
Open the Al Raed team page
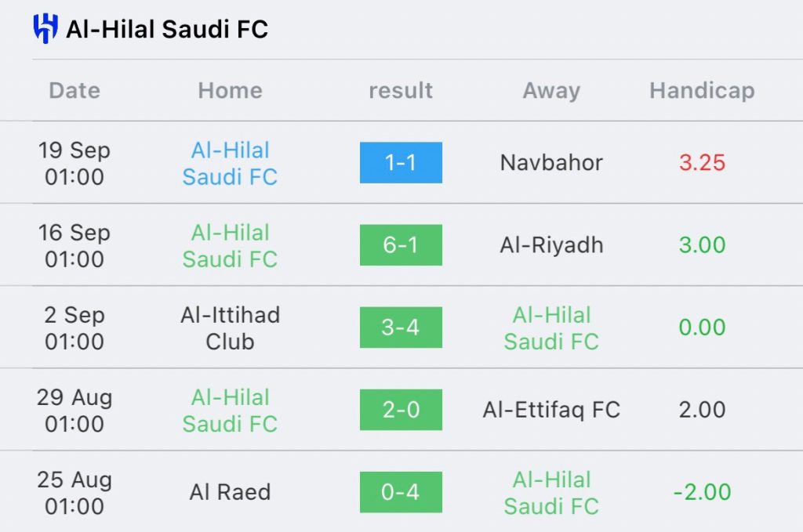230,492
